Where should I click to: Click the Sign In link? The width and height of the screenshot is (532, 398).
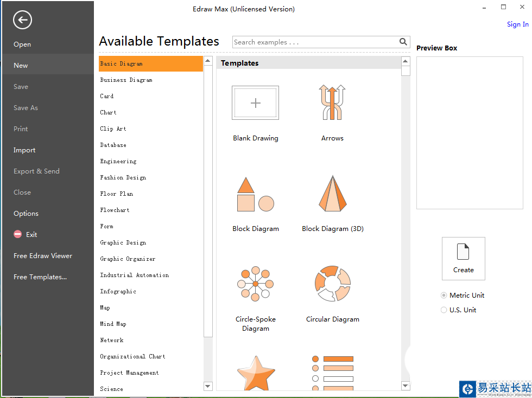[518, 24]
